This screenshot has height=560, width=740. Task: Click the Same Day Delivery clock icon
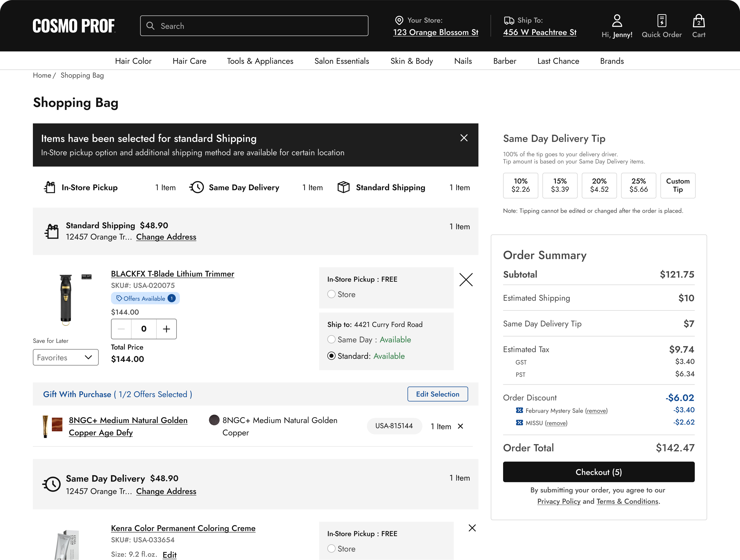tap(197, 187)
